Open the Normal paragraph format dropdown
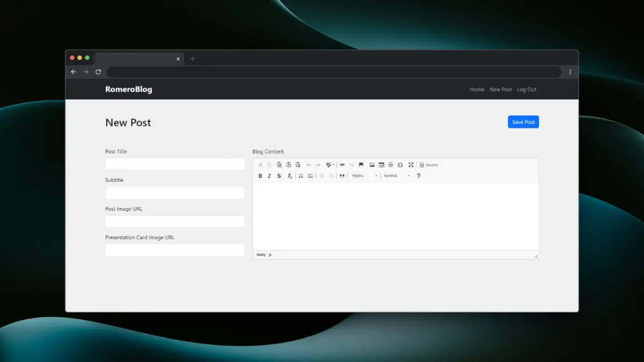 click(x=397, y=176)
